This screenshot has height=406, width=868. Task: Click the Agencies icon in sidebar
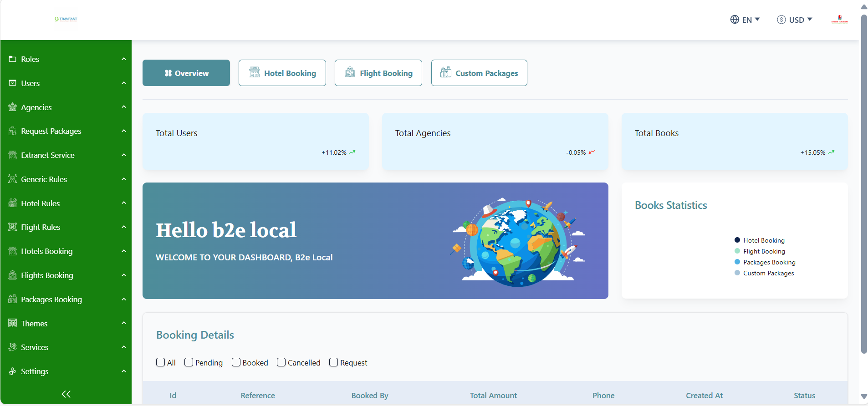point(13,107)
